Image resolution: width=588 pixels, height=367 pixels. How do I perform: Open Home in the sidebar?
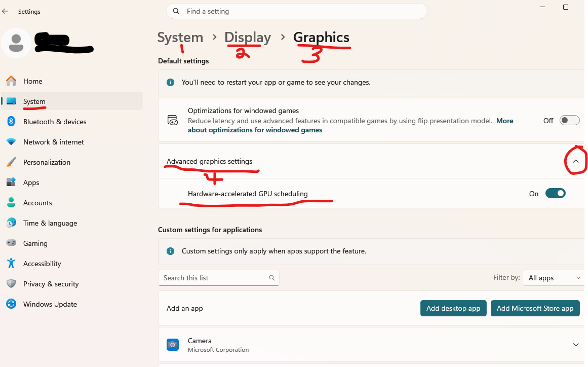(x=72, y=81)
